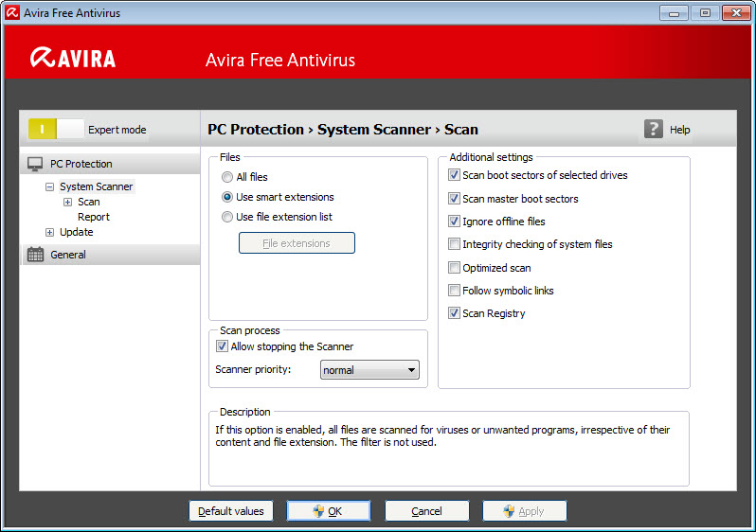Open the General section
Image resolution: width=756 pixels, height=532 pixels.
point(111,255)
